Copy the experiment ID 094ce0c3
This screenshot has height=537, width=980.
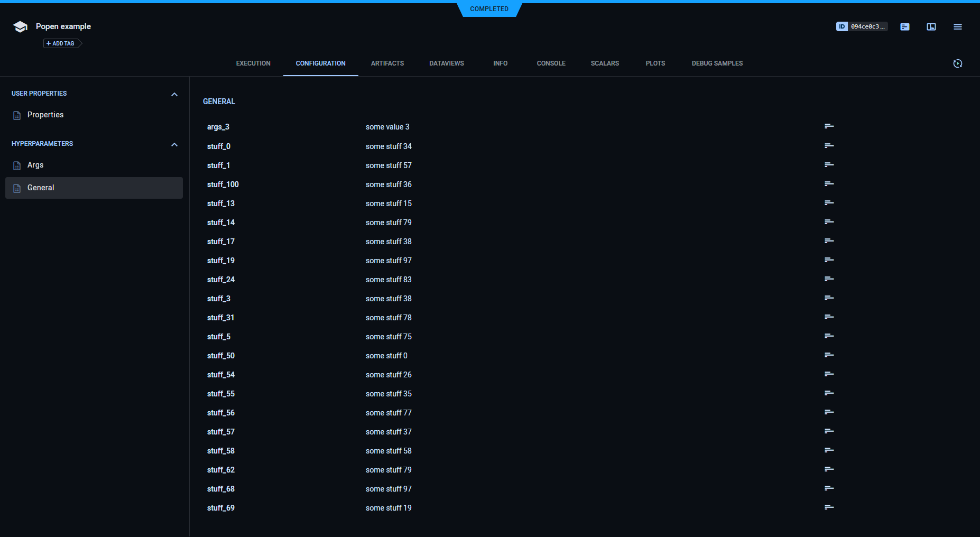862,26
